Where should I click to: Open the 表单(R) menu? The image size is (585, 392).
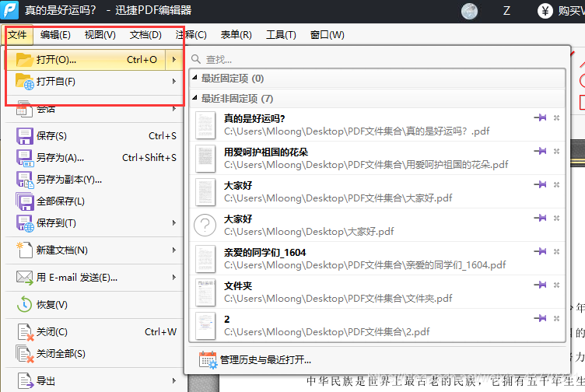pyautogui.click(x=236, y=35)
